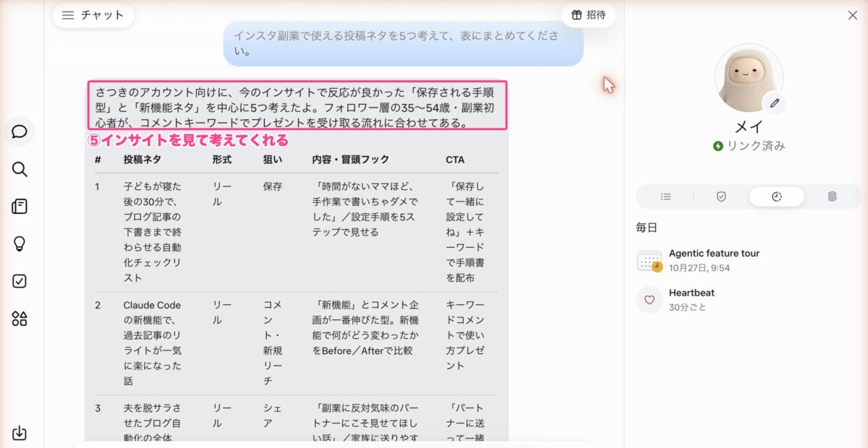Click the 内容・冒頭フック column header
The width and height of the screenshot is (868, 448).
[x=351, y=160]
